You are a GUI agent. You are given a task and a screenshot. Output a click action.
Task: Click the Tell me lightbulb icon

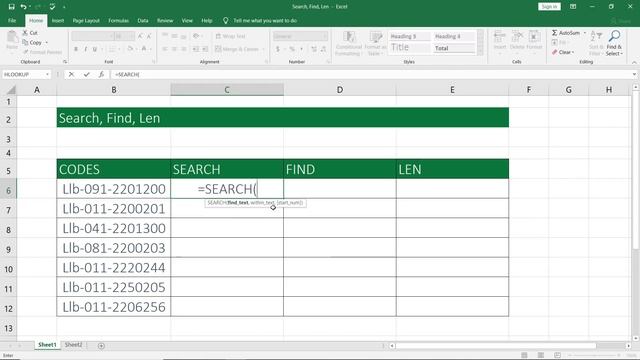pos(226,20)
